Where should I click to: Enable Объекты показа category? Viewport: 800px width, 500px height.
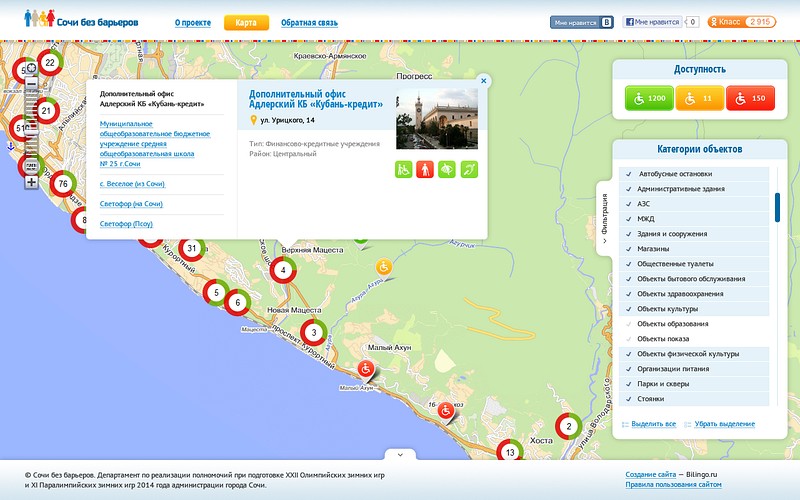[694, 339]
